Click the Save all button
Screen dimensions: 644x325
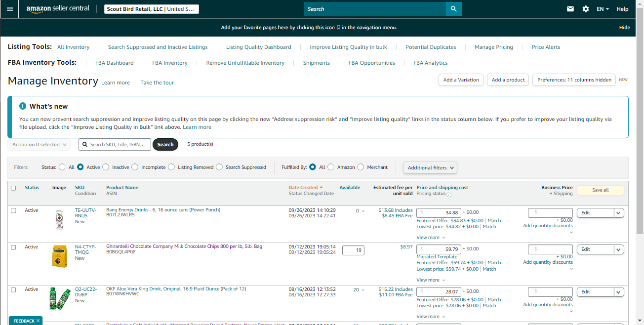(601, 190)
